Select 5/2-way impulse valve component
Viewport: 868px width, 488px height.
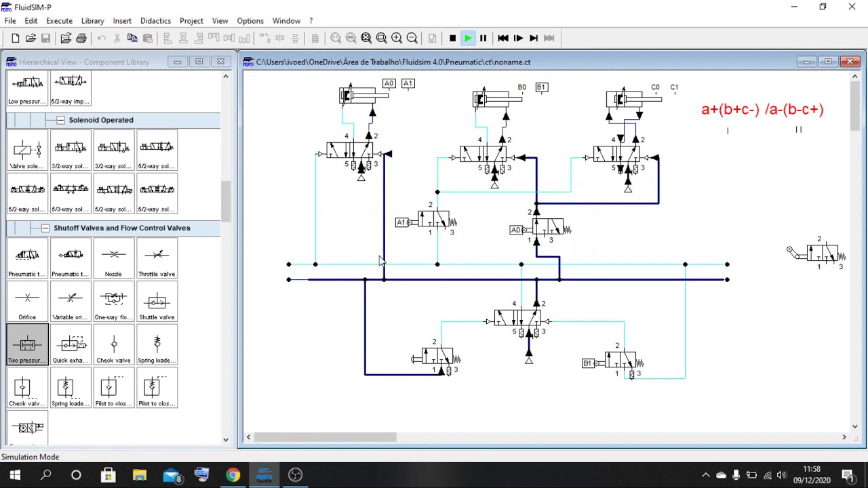coord(71,88)
